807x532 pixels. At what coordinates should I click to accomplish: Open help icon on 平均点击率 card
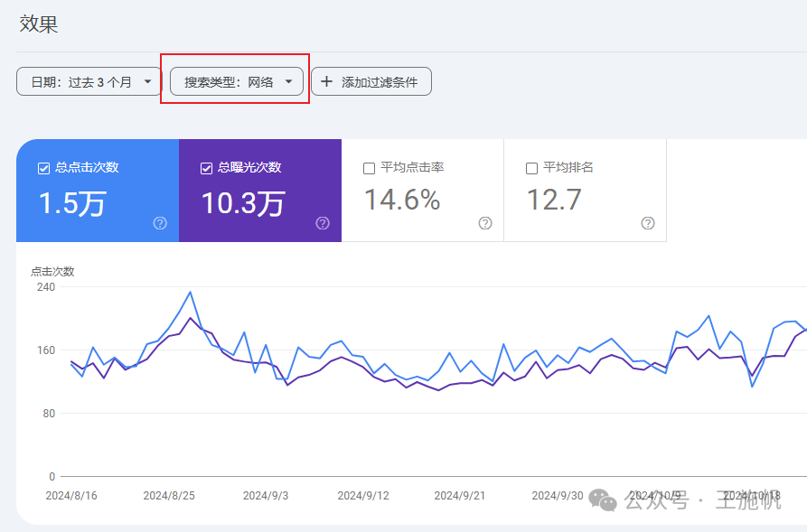pyautogui.click(x=485, y=223)
